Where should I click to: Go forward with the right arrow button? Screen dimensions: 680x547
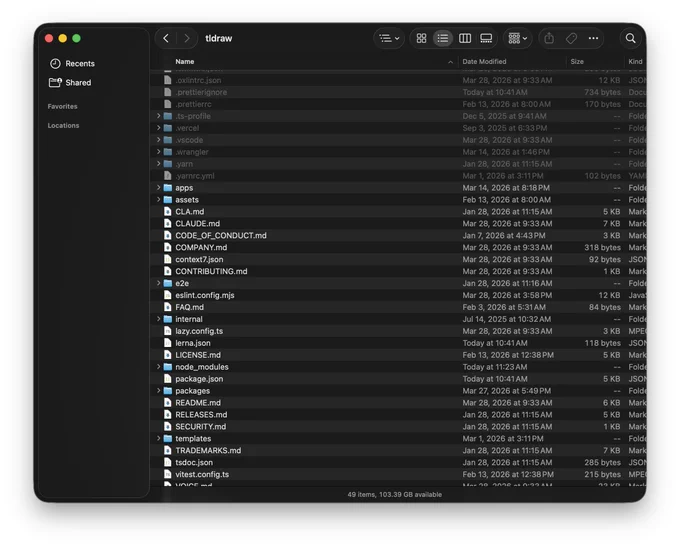(186, 38)
